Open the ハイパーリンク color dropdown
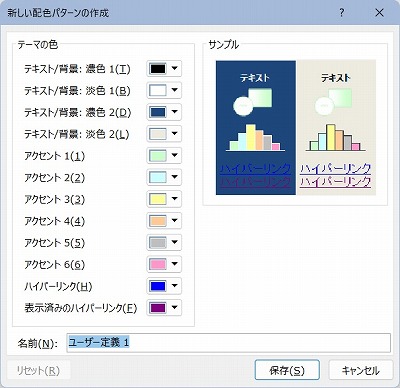 164,286
